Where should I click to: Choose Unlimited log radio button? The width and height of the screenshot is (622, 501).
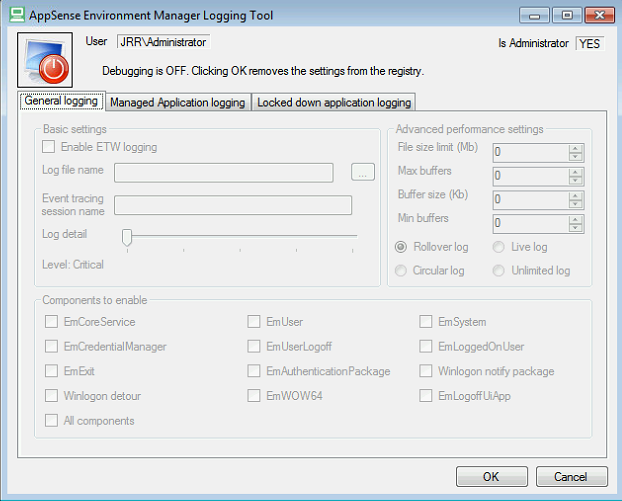click(499, 271)
